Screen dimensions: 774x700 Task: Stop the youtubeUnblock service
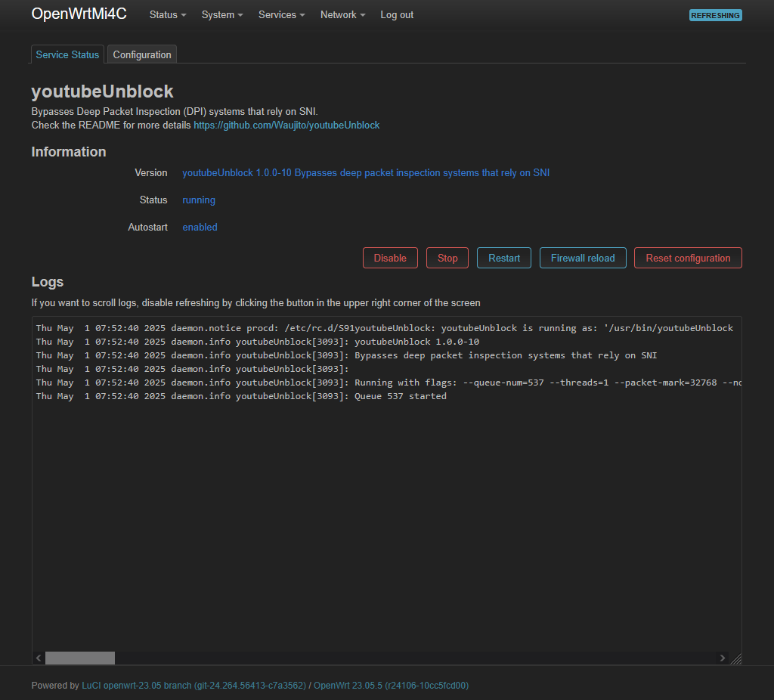click(447, 258)
